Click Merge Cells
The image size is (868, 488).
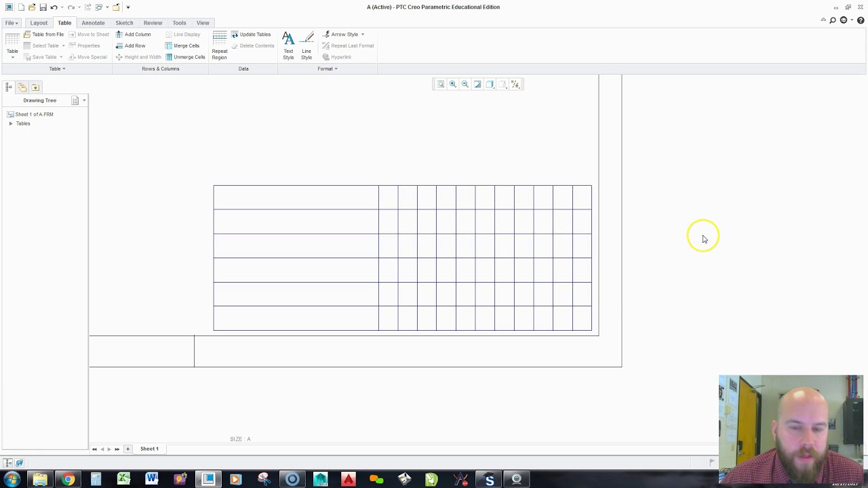tap(182, 45)
